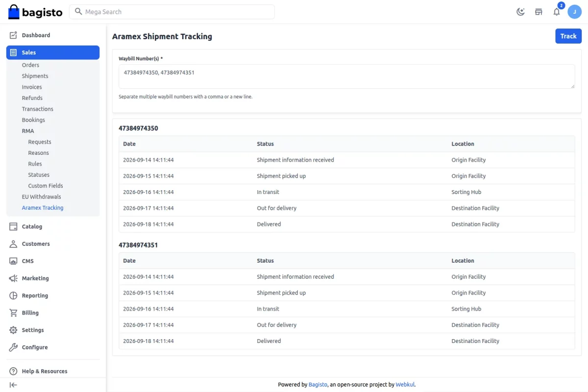
Task: Click the Settings gear icon
Action: point(13,330)
